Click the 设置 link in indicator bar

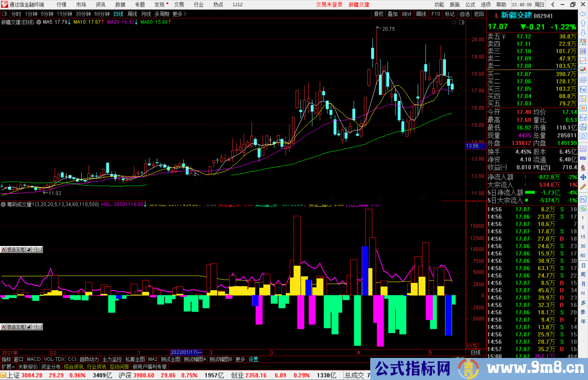[x=253, y=359]
